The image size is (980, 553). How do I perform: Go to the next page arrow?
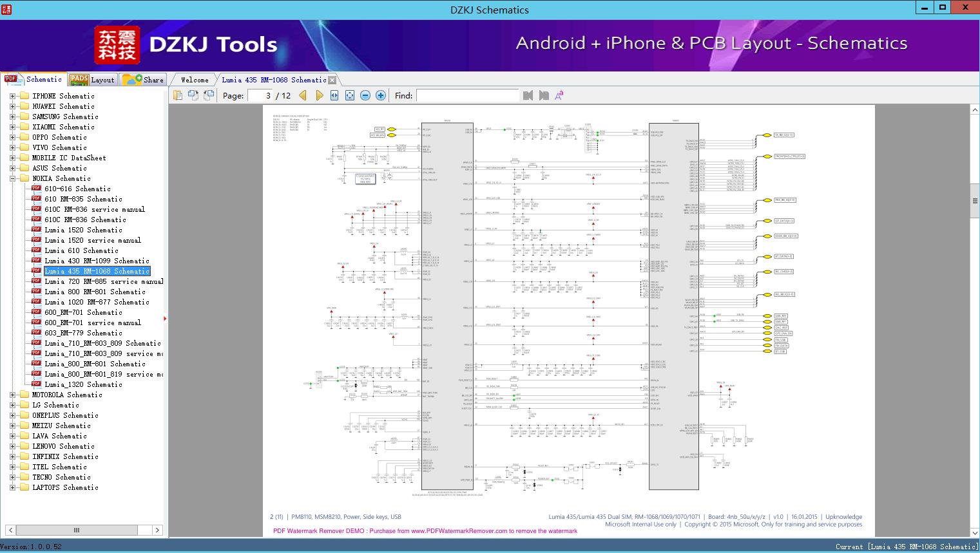click(319, 95)
